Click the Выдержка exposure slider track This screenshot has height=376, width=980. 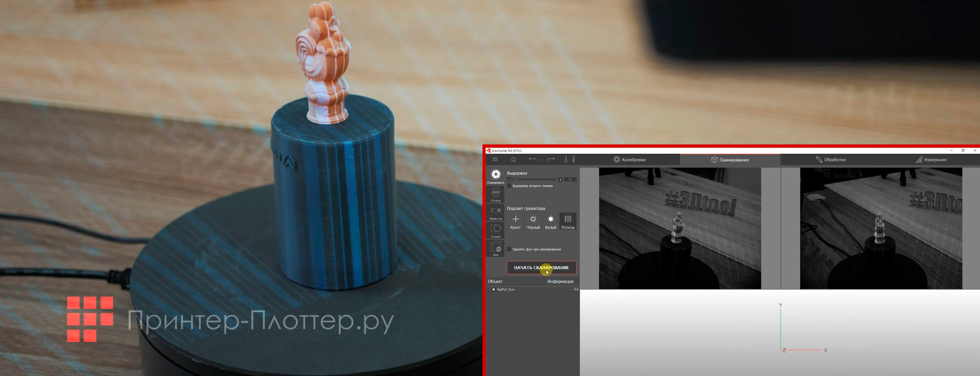534,179
